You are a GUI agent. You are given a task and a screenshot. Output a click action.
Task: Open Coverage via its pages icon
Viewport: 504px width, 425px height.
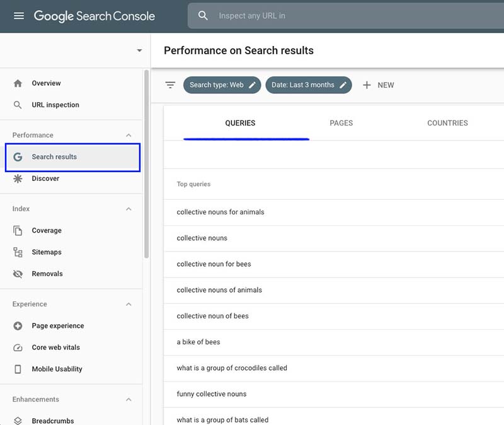[18, 231]
